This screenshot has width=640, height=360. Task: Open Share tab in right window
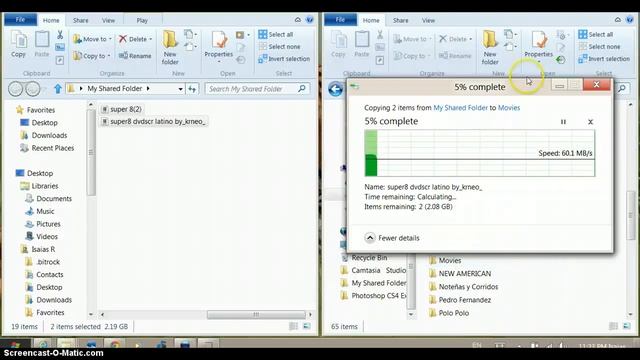point(400,20)
